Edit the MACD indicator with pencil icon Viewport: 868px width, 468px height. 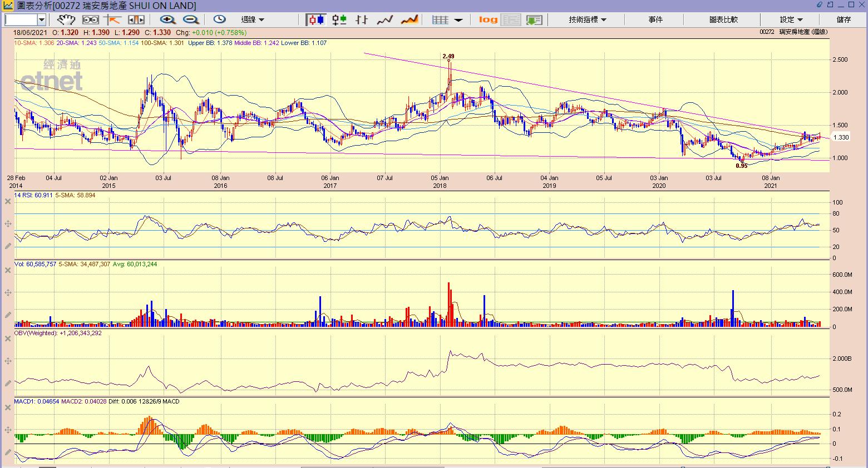(x=8, y=452)
